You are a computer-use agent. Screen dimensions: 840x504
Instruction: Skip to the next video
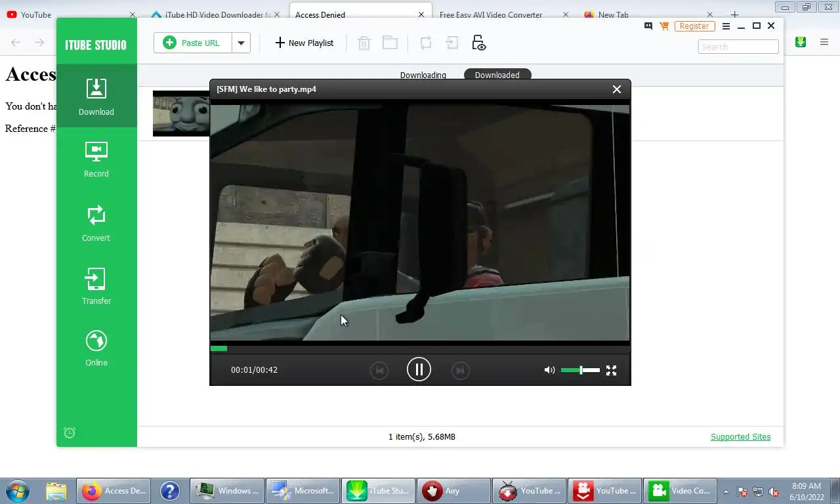(x=460, y=371)
